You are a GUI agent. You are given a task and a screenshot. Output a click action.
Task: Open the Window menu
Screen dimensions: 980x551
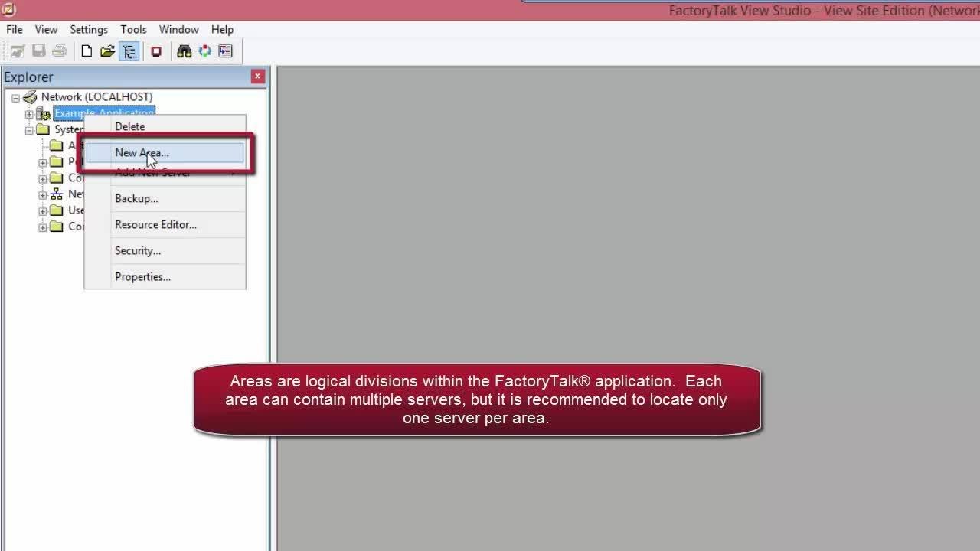[178, 29]
